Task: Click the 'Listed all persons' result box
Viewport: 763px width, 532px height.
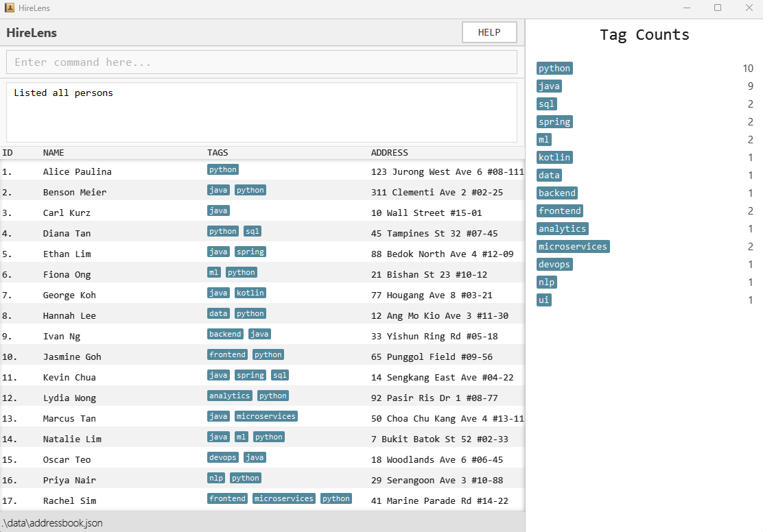Action: tap(261, 112)
